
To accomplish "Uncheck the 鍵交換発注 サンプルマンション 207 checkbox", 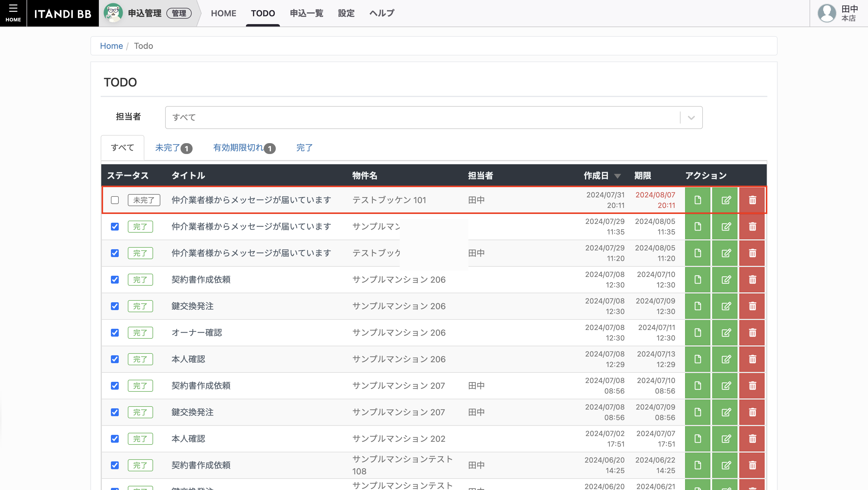I will 115,412.
